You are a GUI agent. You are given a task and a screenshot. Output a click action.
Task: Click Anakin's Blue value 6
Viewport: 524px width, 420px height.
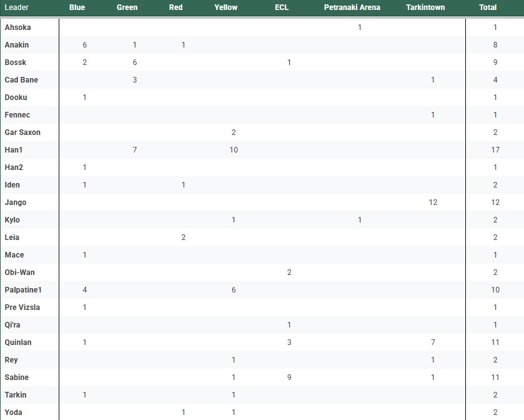[84, 45]
